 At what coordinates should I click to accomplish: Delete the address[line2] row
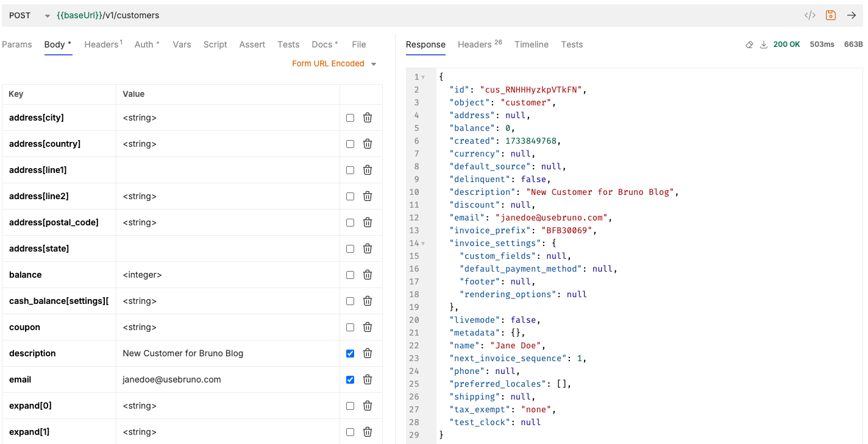(x=368, y=196)
